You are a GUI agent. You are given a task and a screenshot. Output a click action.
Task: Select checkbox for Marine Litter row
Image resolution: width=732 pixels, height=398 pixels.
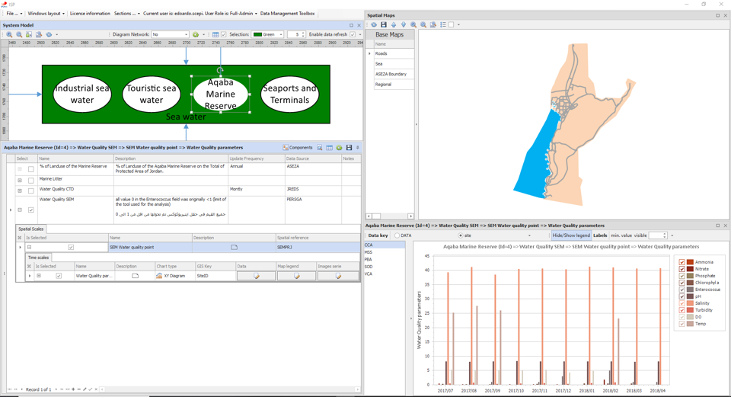coord(31,181)
